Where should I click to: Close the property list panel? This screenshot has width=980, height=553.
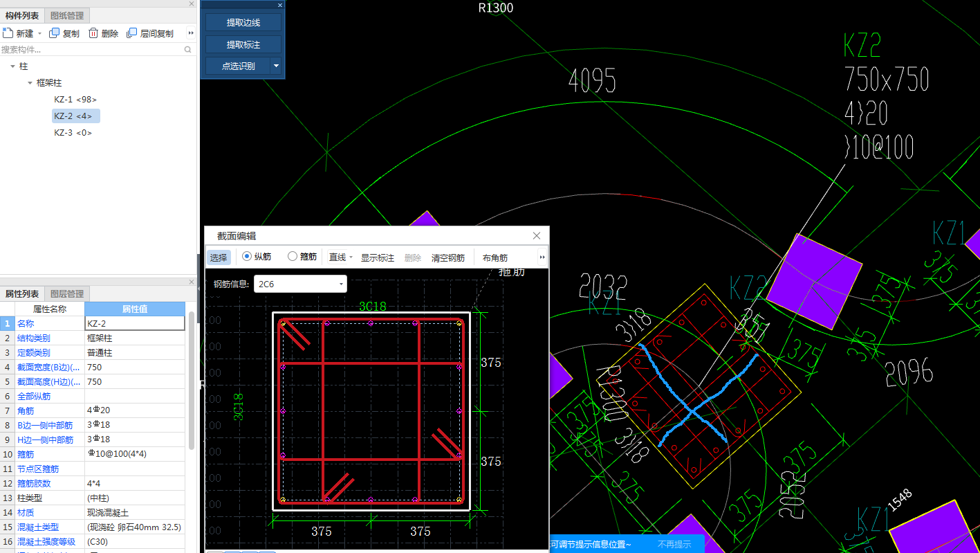192,282
